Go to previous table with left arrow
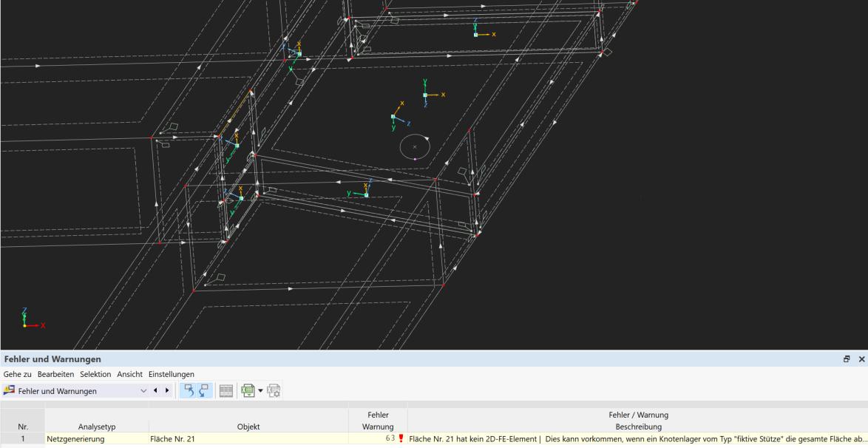This screenshot has height=448, width=868. coord(156,390)
